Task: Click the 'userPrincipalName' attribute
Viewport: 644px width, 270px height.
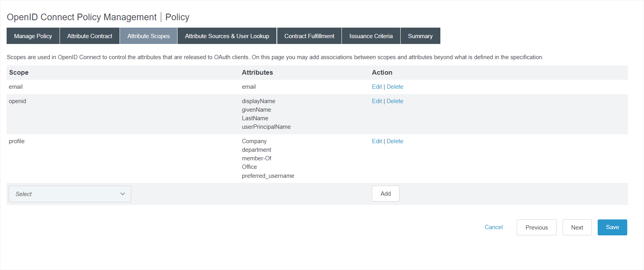Action: [266, 127]
